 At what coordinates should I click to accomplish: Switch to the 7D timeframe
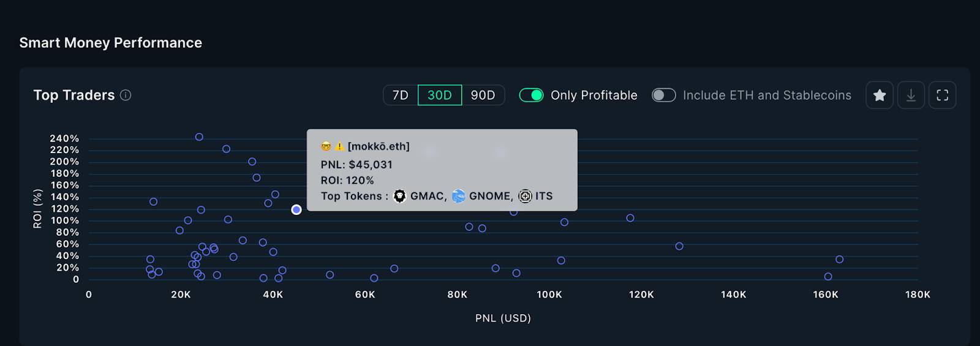pos(401,95)
